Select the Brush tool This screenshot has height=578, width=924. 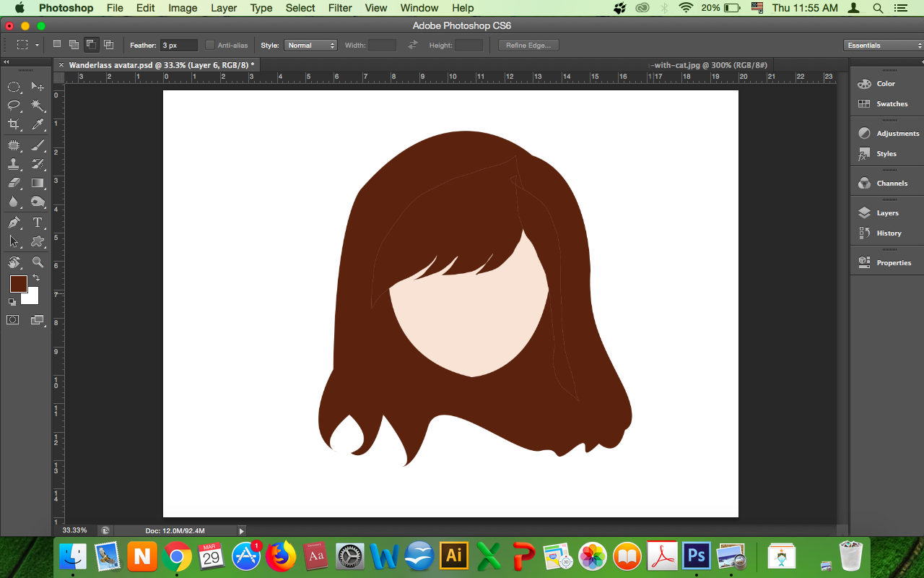[x=38, y=145]
